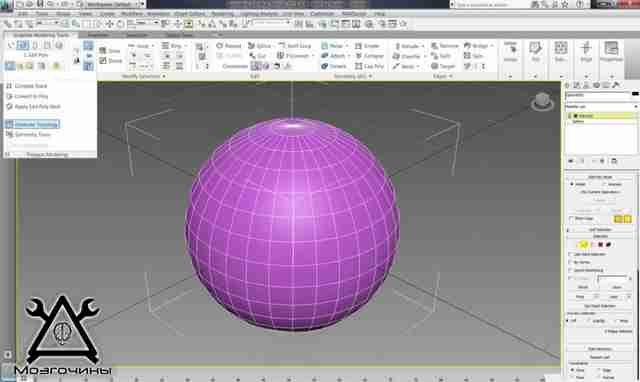Screen dimensions: 640x382
Task: Select Polygon sub-object level in ribbon
Action: pos(47,45)
